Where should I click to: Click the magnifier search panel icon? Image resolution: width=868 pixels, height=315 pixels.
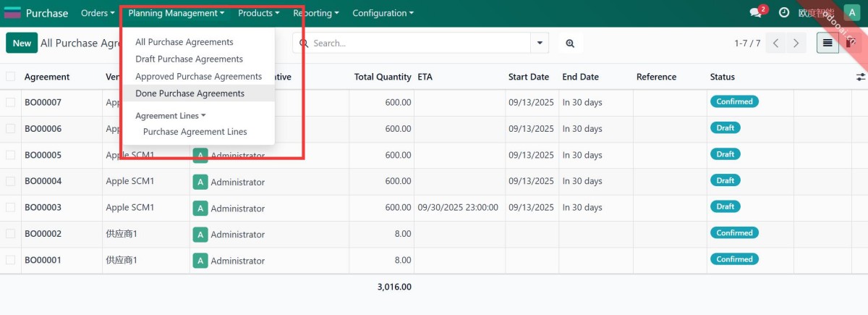(570, 43)
